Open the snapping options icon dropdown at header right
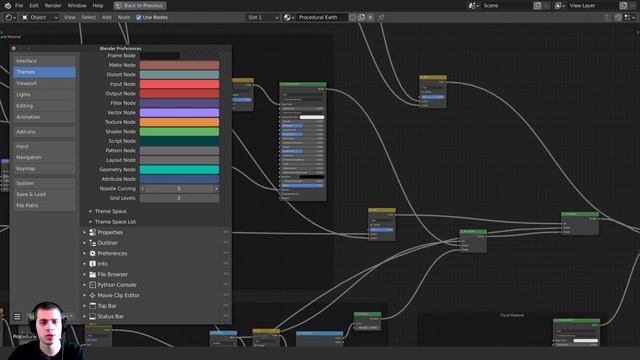 pos(630,18)
